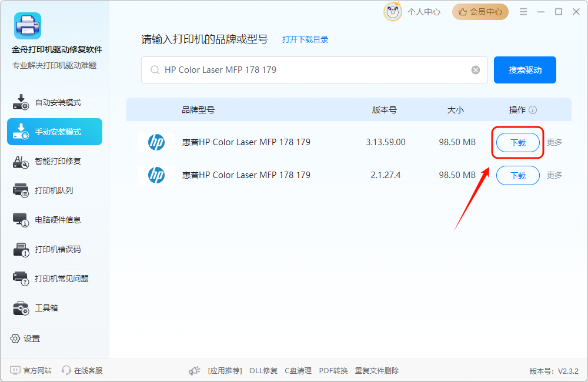Select 手动安装模式 sidebar item
The image size is (588, 382).
[x=55, y=132]
